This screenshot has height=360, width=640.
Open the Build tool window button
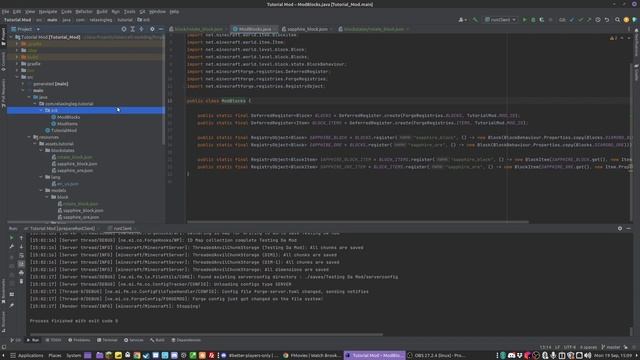coord(157,340)
